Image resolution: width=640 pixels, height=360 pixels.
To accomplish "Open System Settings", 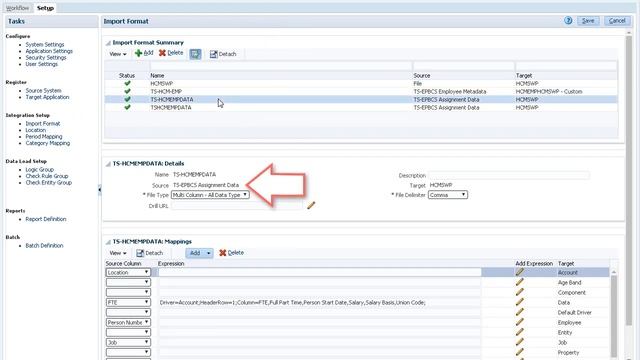I will tap(45, 44).
